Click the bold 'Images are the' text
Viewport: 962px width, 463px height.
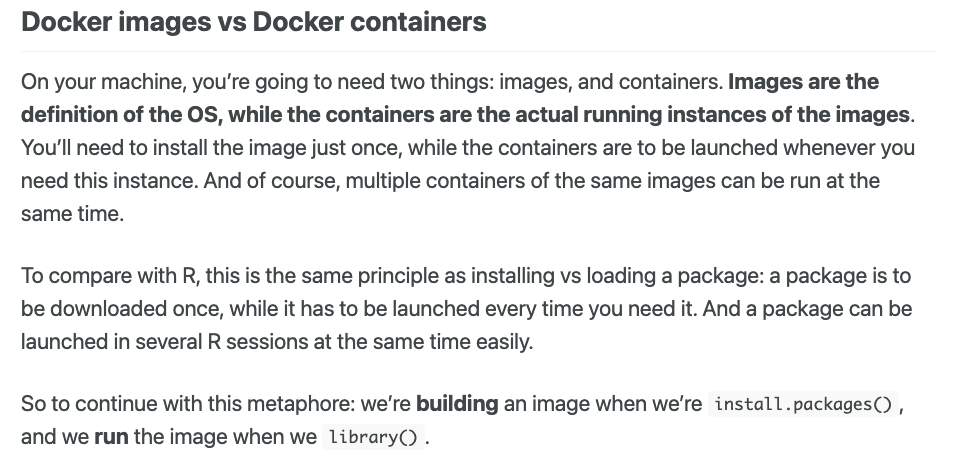click(804, 81)
